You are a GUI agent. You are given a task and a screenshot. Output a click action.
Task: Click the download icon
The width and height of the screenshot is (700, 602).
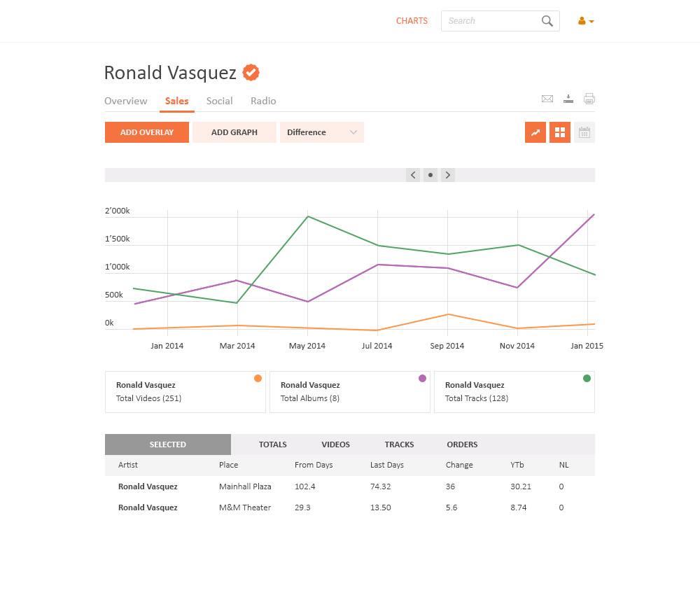(568, 99)
